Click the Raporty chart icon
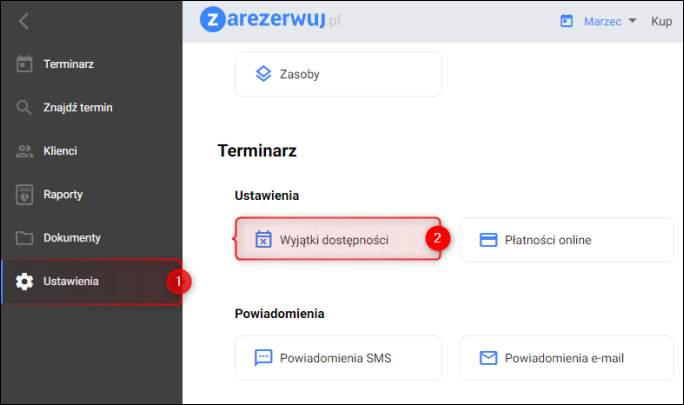 25,195
